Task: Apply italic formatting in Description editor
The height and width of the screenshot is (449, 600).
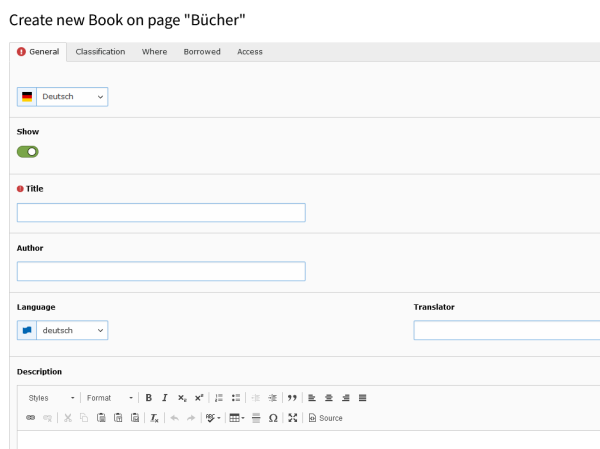Action: coord(165,398)
